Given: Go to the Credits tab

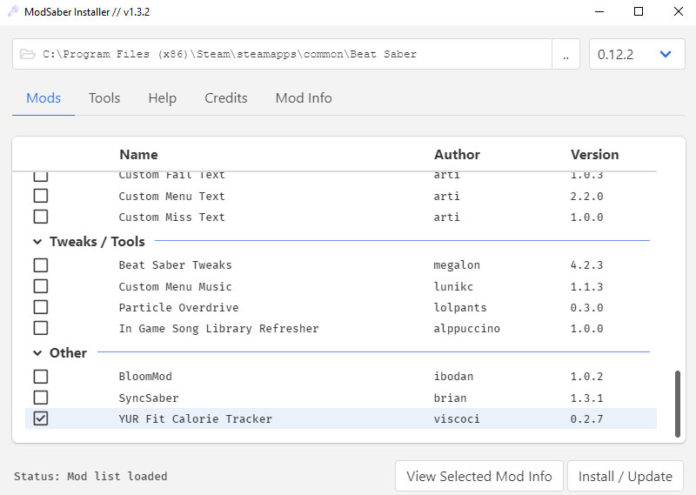Looking at the screenshot, I should [226, 98].
